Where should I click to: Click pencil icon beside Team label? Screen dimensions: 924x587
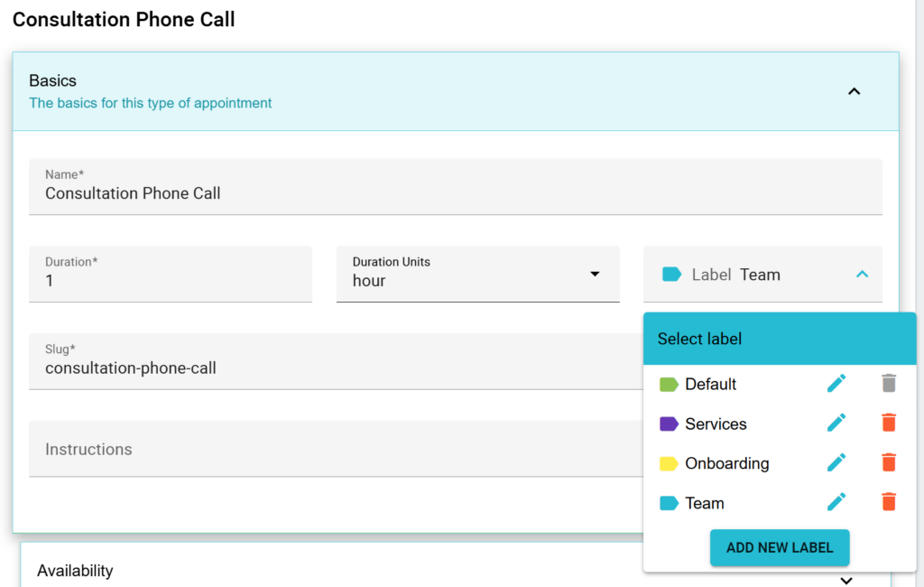click(836, 502)
